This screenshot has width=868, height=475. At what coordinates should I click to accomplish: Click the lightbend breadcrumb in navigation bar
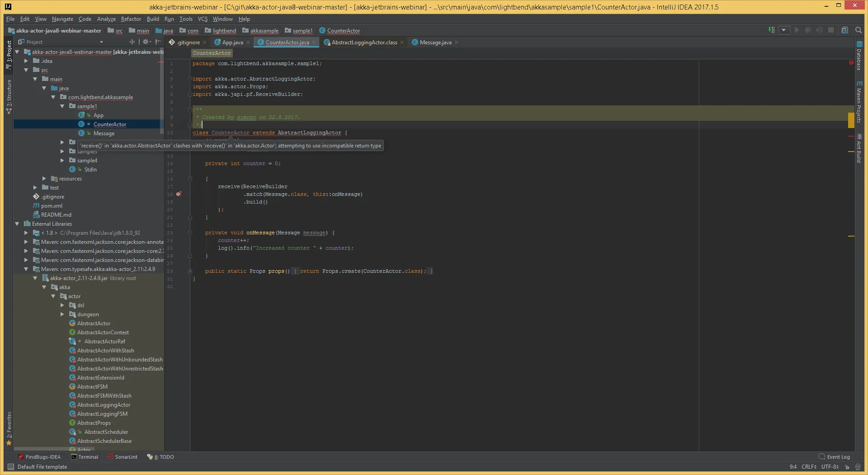click(x=221, y=31)
